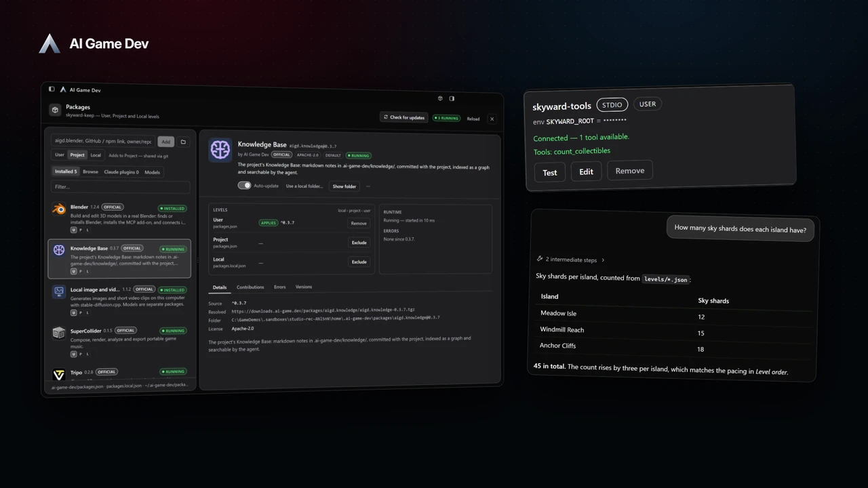This screenshot has width=868, height=488.
Task: Click the Blender package icon
Action: tap(59, 210)
